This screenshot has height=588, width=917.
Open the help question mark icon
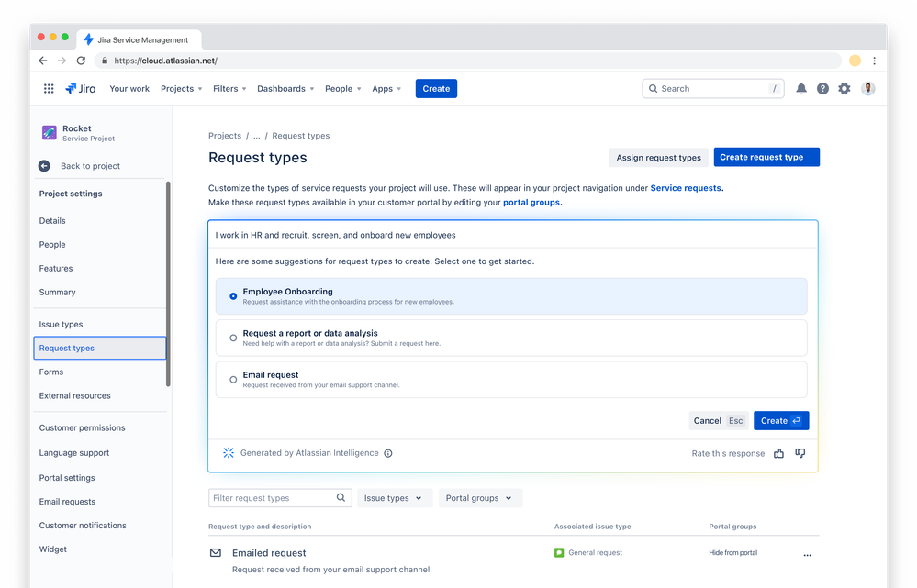click(x=822, y=88)
